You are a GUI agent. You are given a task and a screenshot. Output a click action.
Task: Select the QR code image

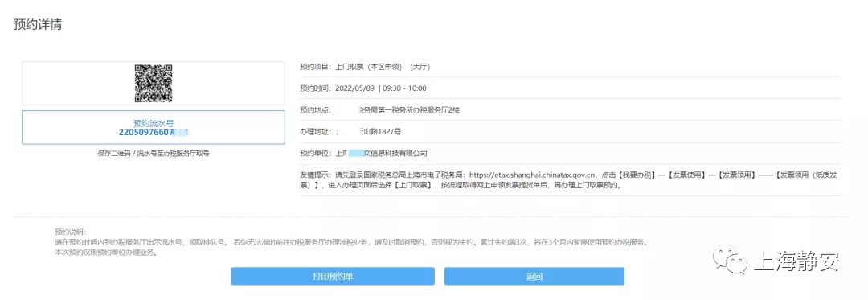(154, 84)
